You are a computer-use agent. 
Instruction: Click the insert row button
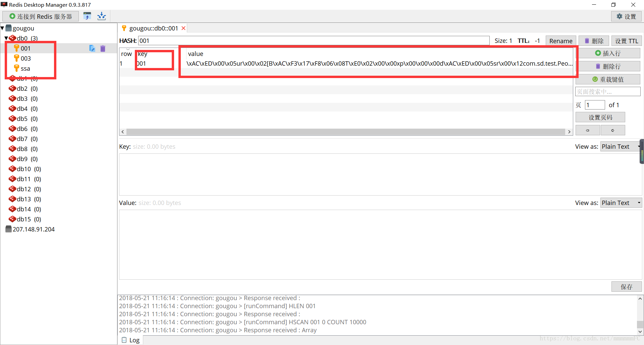(608, 53)
